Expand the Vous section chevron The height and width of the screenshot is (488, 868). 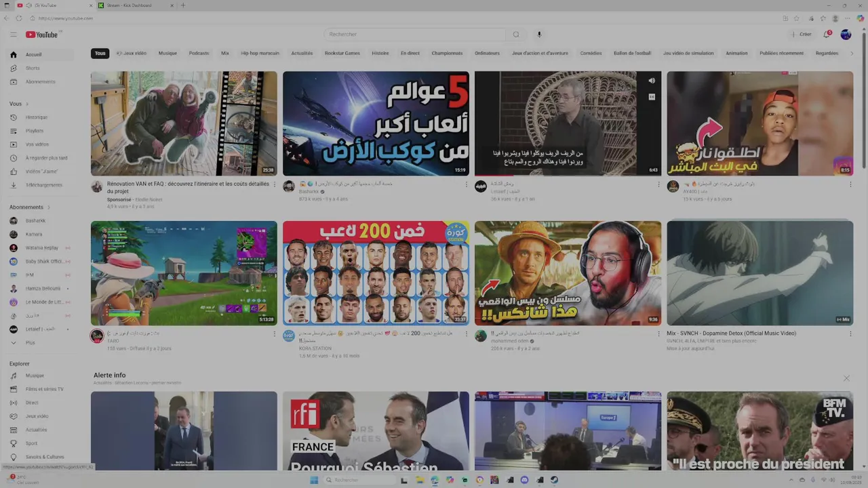[27, 104]
